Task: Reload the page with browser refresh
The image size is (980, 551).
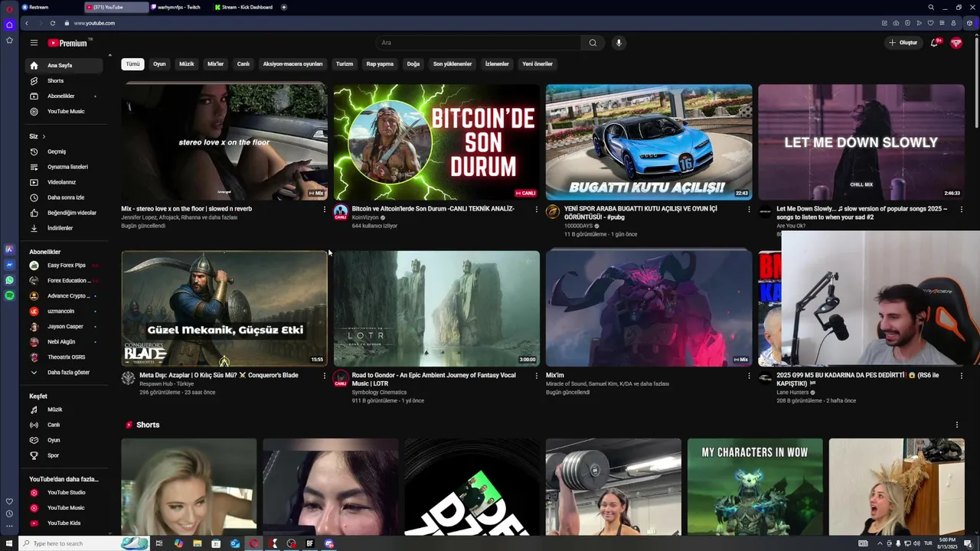Action: pyautogui.click(x=52, y=23)
